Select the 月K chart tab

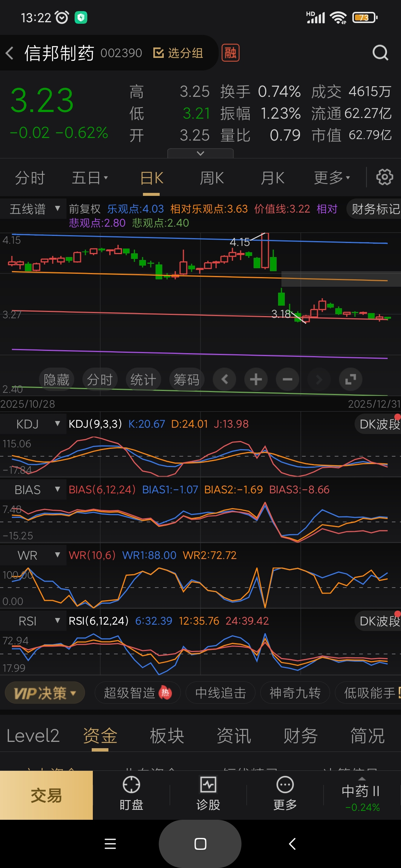coord(272,178)
